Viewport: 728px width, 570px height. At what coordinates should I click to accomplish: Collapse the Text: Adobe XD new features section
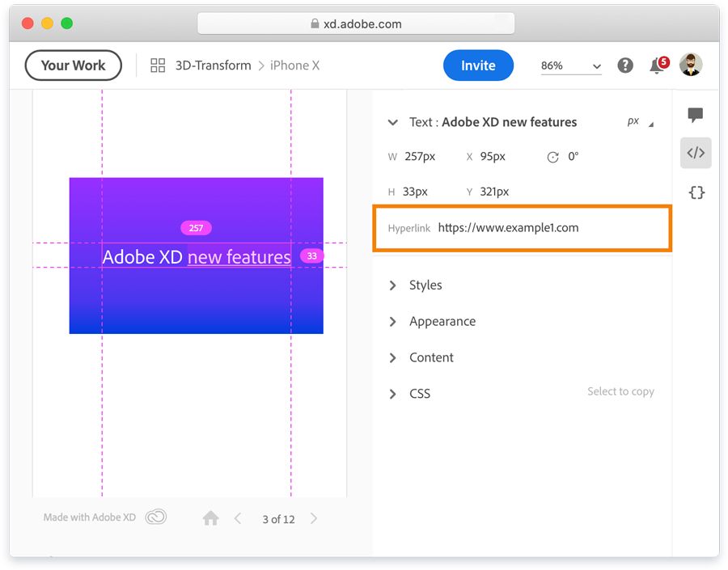click(x=393, y=123)
